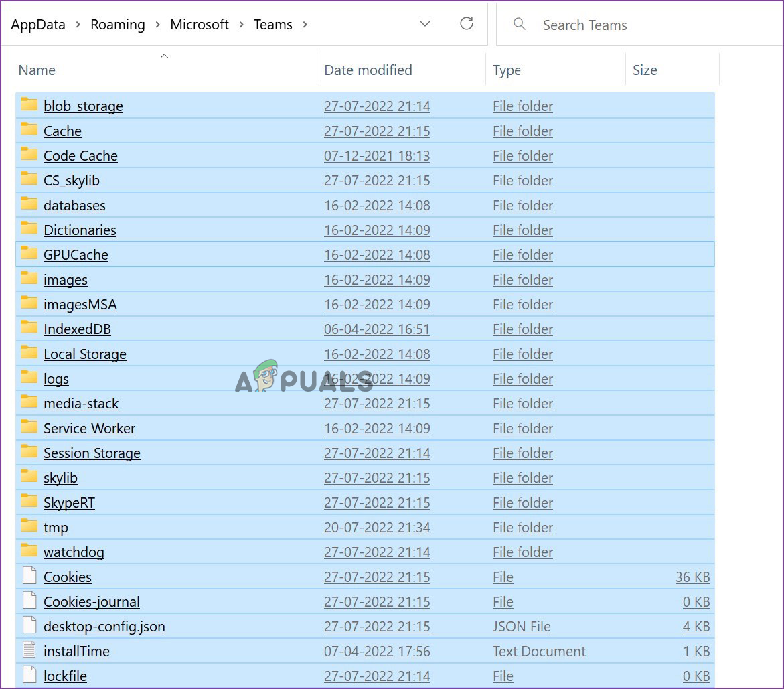784x689 pixels.
Task: Click the GPUCache folder icon
Action: [x=29, y=254]
